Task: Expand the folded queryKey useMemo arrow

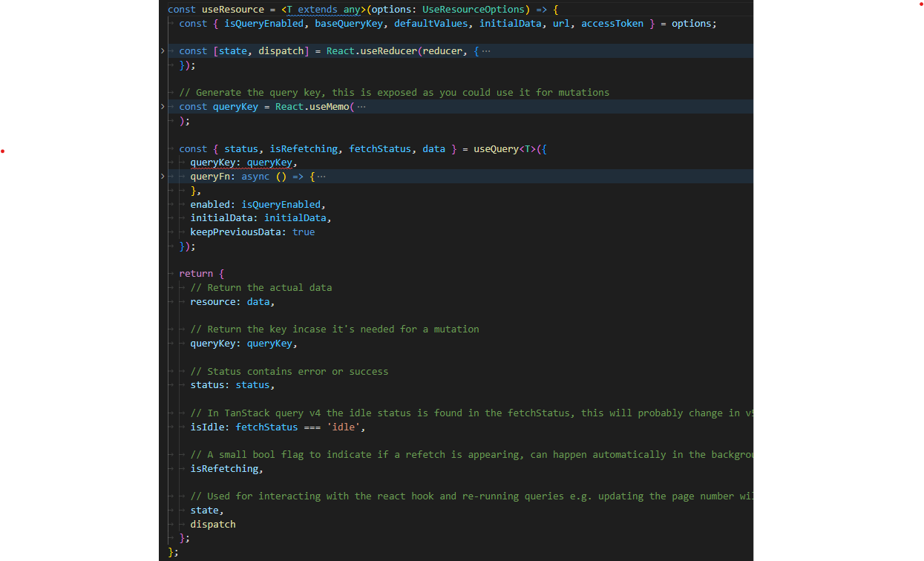Action: [163, 107]
